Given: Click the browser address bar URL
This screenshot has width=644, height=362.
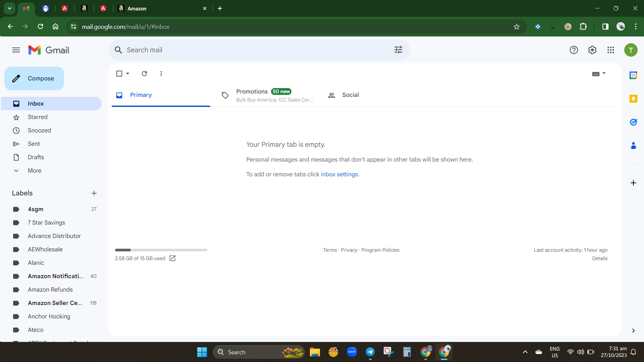Looking at the screenshot, I should [x=125, y=26].
